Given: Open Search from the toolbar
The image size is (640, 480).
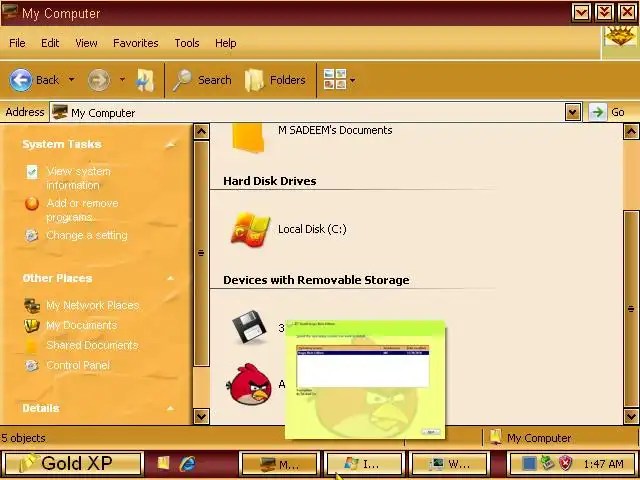Looking at the screenshot, I should pyautogui.click(x=202, y=80).
